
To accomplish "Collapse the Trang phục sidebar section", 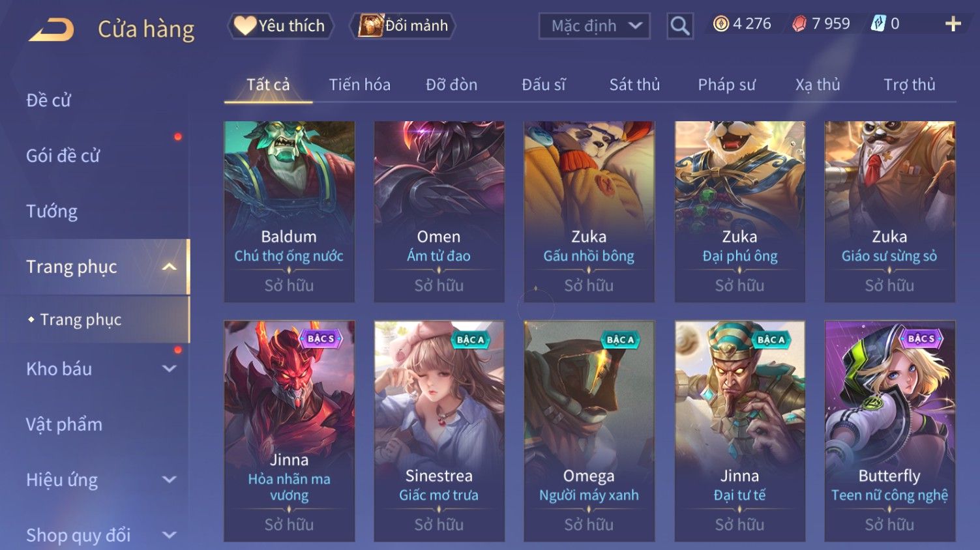I will pyautogui.click(x=169, y=267).
